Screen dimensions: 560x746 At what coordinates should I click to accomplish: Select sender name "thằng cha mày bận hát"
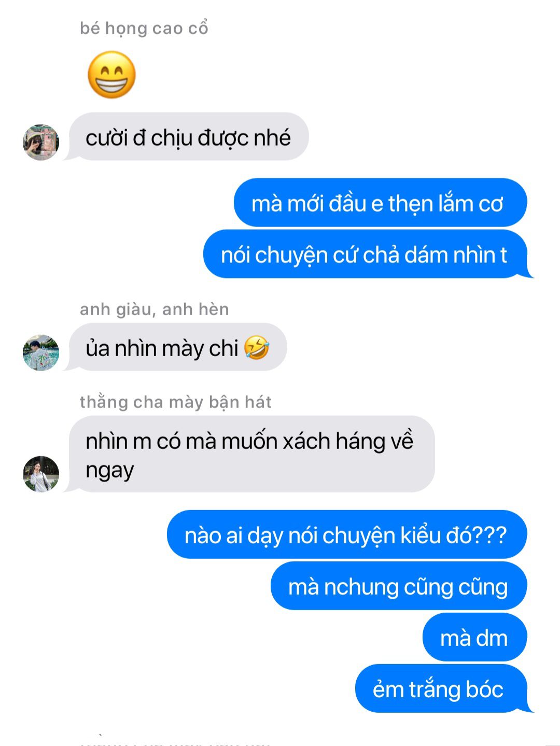(x=176, y=402)
